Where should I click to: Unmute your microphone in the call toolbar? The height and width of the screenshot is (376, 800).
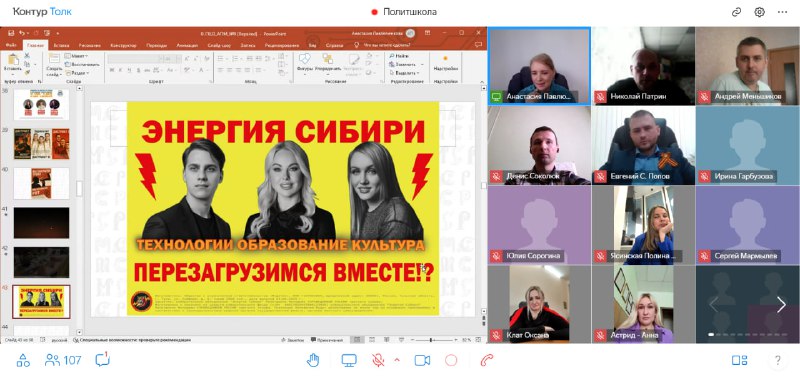[x=378, y=361]
